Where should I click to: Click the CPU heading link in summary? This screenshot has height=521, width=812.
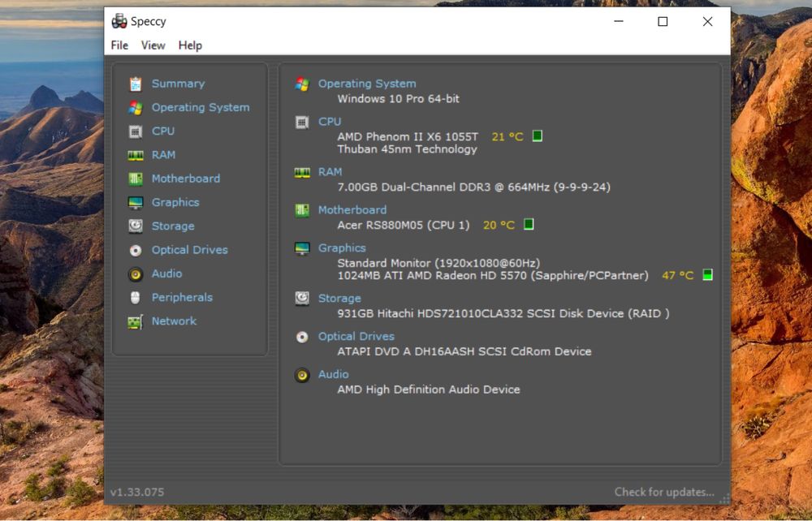(x=330, y=122)
